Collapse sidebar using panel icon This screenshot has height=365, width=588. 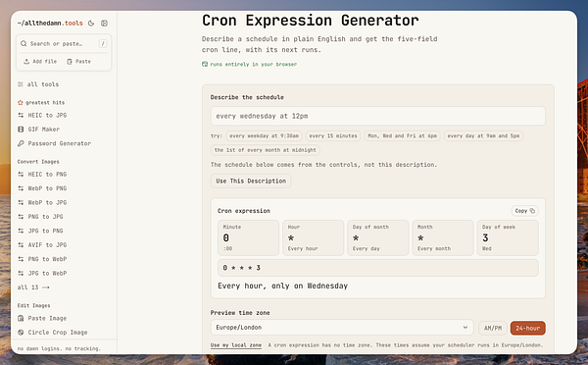pos(104,24)
